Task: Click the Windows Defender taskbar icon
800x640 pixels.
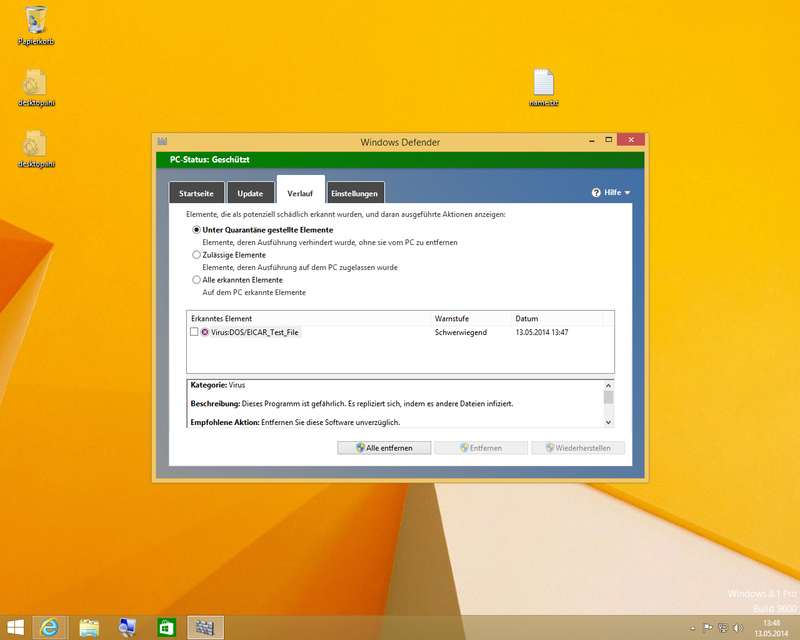Action: (205, 627)
